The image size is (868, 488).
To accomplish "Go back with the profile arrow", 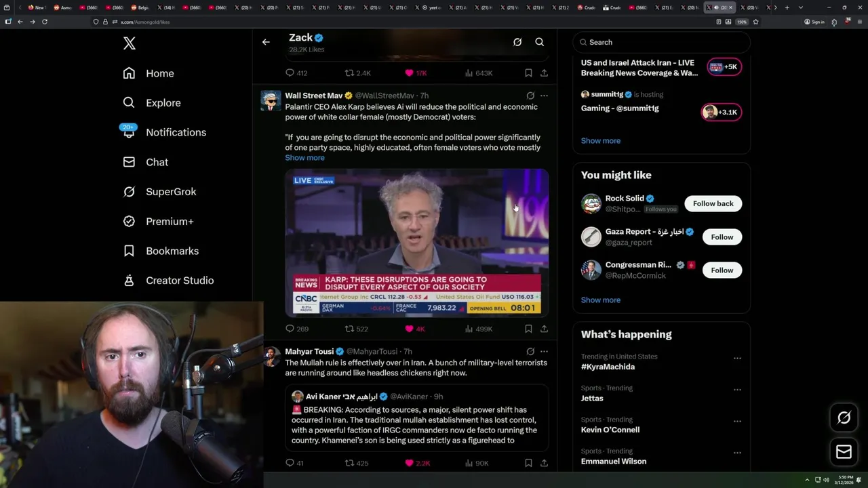I will click(266, 42).
